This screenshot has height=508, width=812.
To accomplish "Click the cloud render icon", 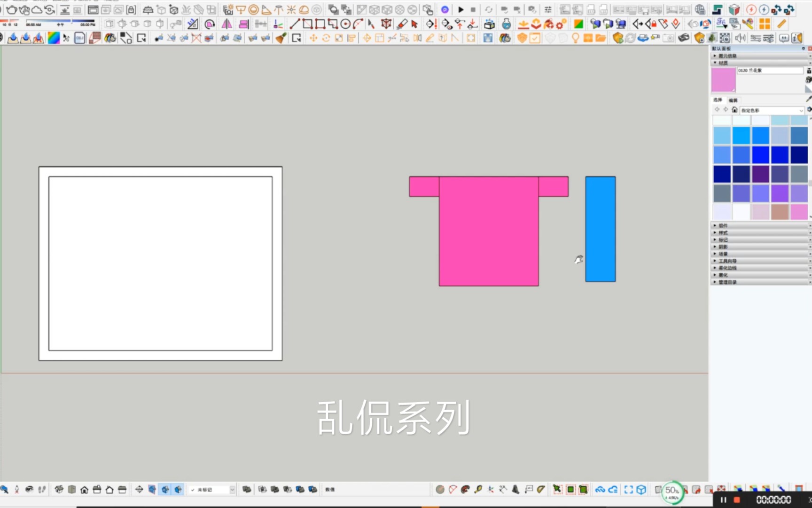I will pos(37,10).
